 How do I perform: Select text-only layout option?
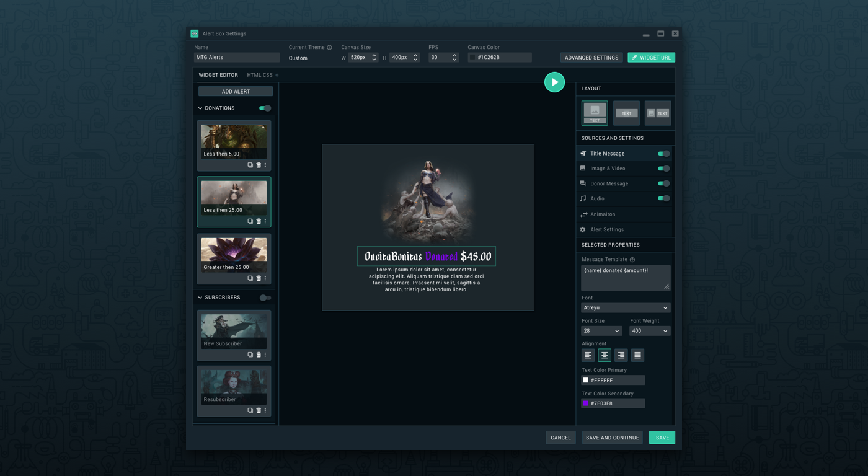(626, 113)
